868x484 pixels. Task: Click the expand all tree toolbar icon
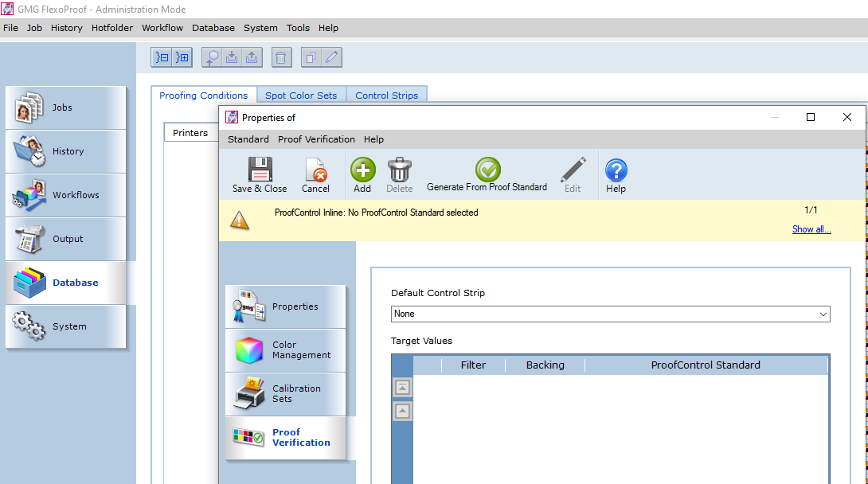[x=182, y=57]
